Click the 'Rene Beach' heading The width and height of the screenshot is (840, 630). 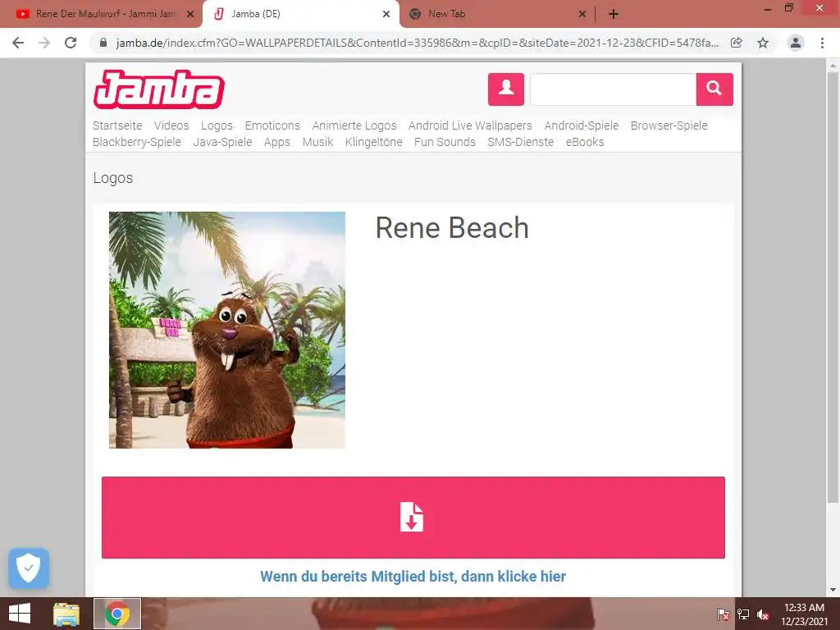(x=452, y=228)
